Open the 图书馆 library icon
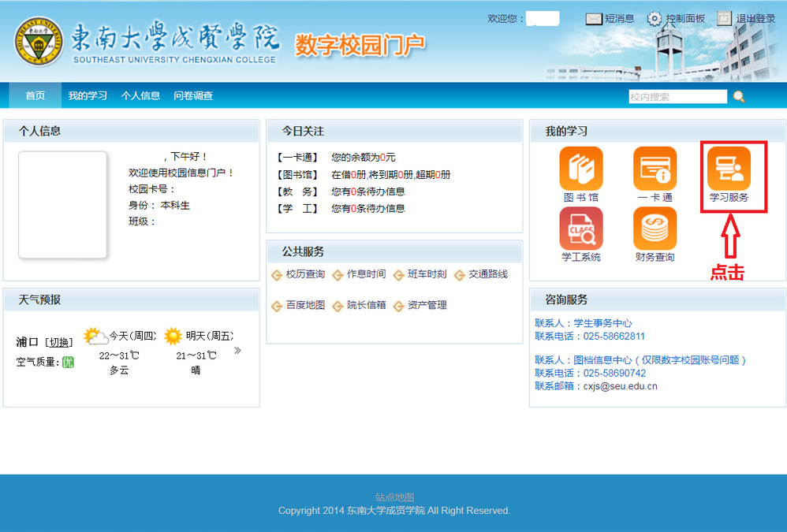Image resolution: width=787 pixels, height=532 pixels. pyautogui.click(x=580, y=169)
